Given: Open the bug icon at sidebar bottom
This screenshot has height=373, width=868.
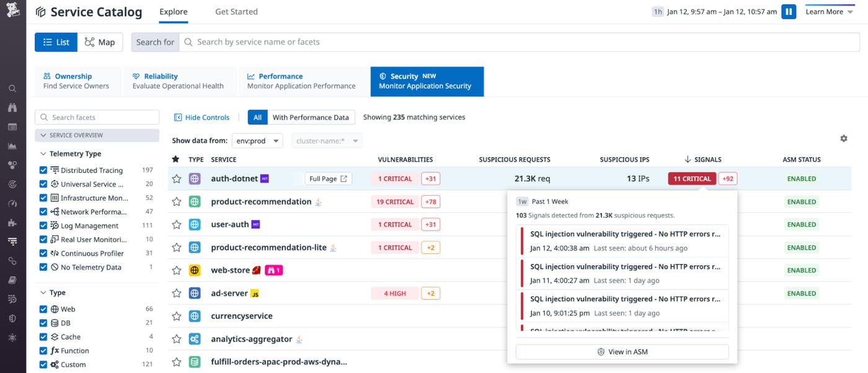Looking at the screenshot, I should [x=12, y=338].
